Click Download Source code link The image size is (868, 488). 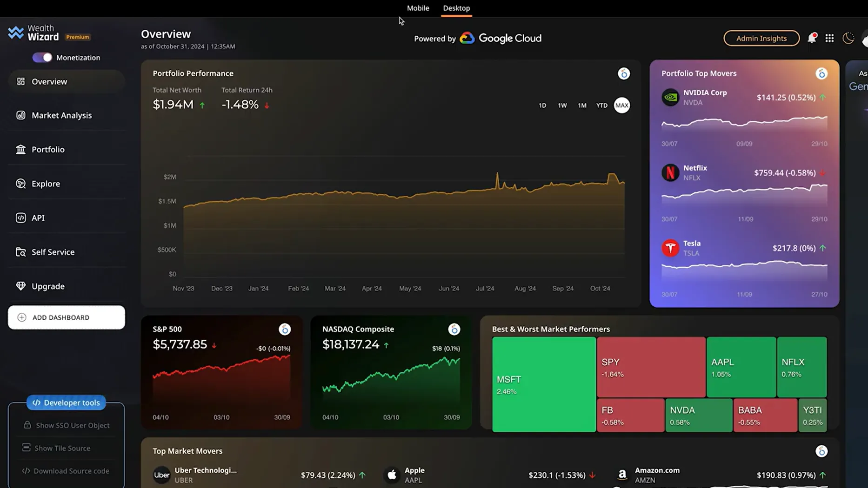point(66,471)
